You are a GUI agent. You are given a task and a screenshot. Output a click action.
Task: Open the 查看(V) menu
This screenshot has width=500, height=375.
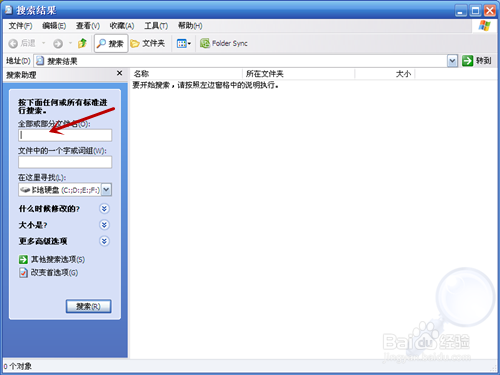tap(88, 26)
